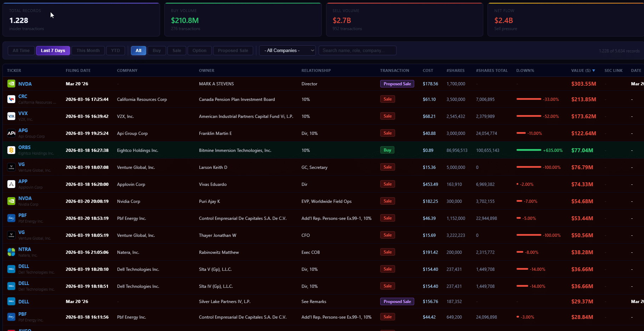
Task: Click the V2X company logo icon
Action: click(x=11, y=116)
